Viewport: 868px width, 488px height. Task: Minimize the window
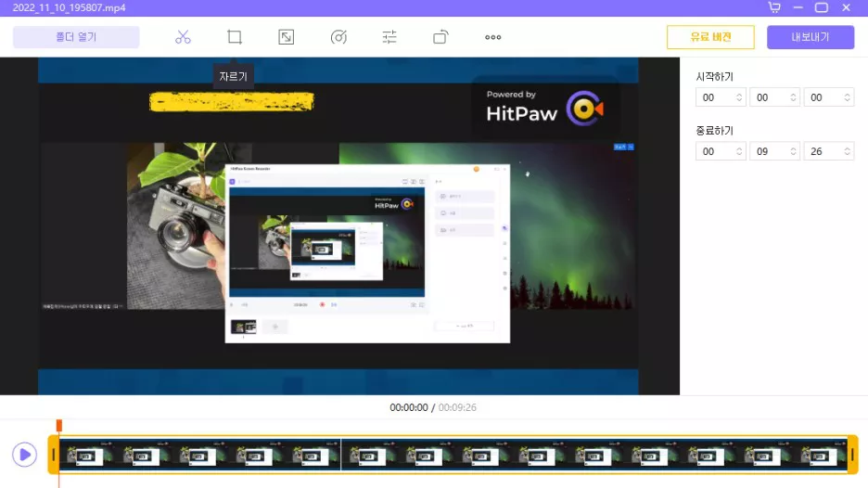coord(798,7)
